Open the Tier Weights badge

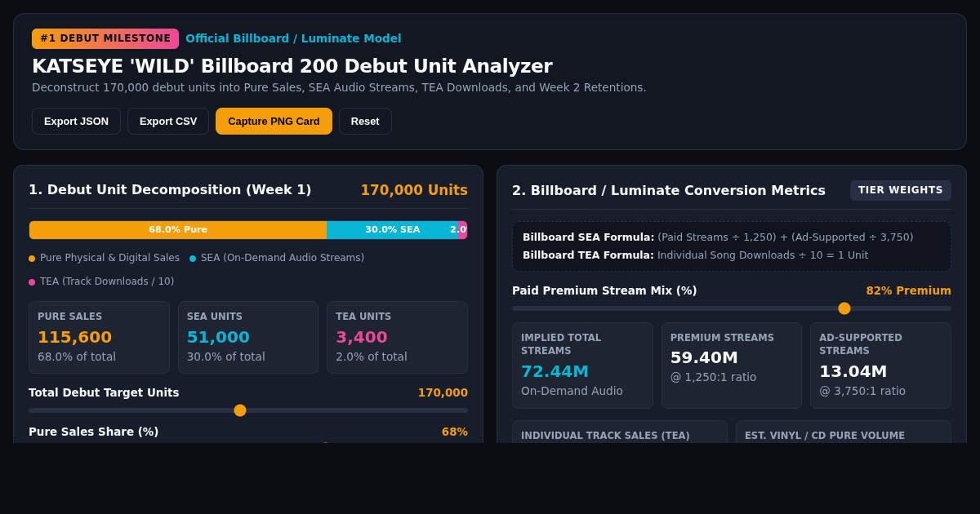[x=900, y=190]
